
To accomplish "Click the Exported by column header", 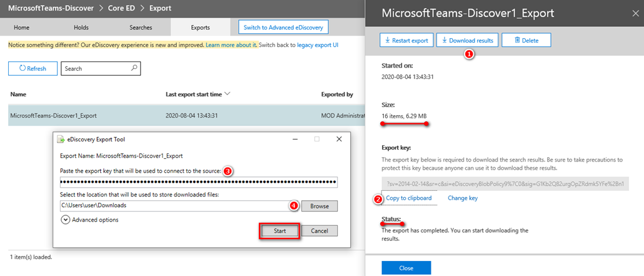I will tap(337, 95).
